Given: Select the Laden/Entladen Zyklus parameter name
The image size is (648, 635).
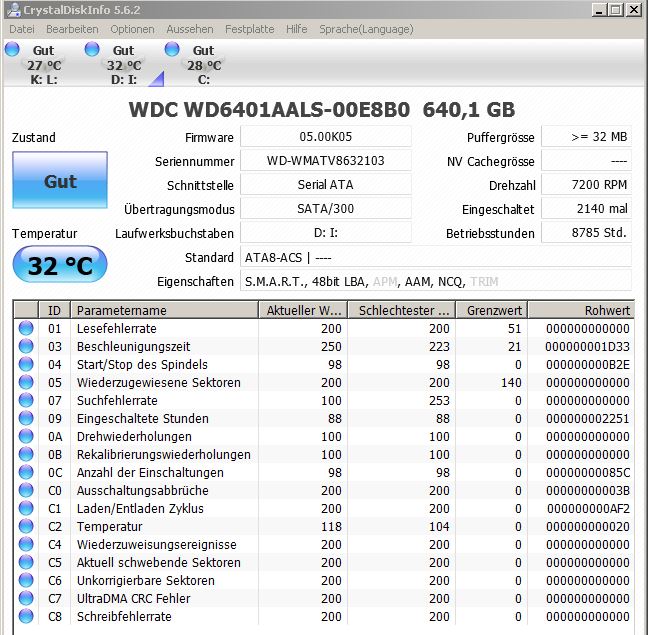Looking at the screenshot, I should pyautogui.click(x=140, y=509).
